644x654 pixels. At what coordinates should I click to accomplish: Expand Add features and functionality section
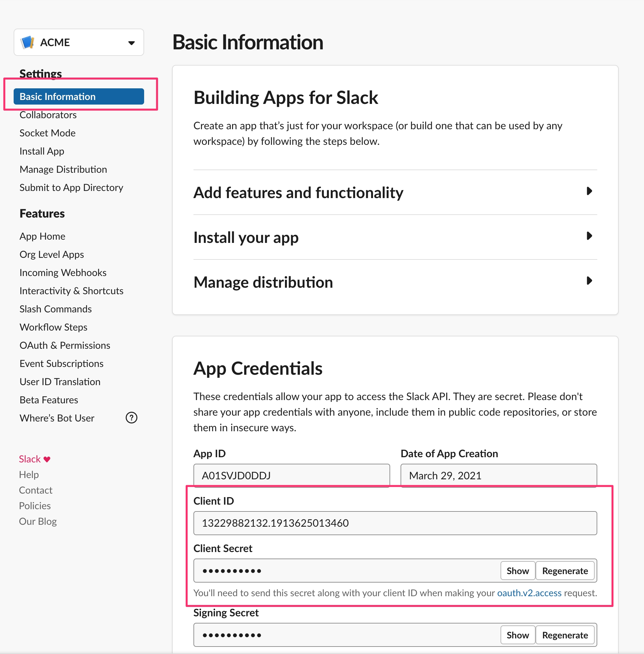pos(589,191)
